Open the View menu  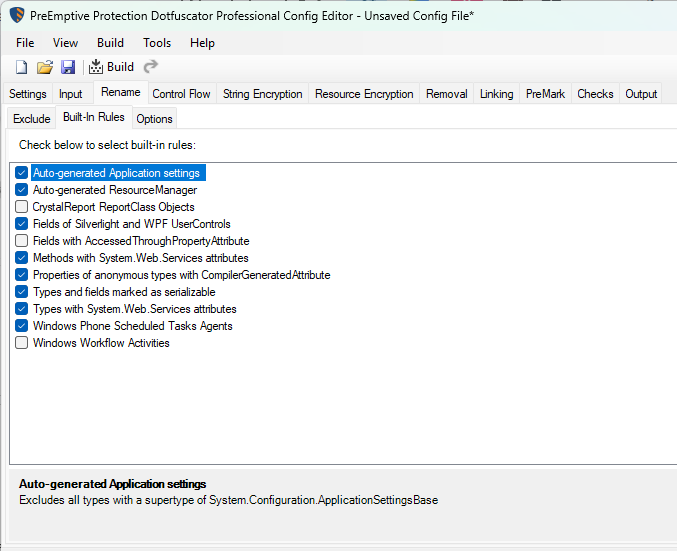pyautogui.click(x=65, y=43)
